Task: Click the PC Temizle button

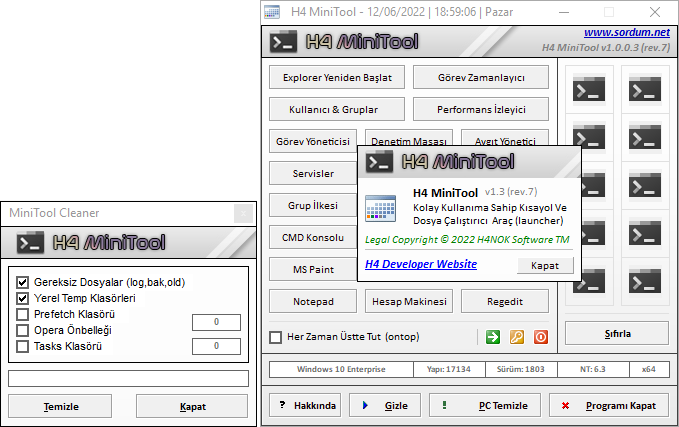Action: pyautogui.click(x=485, y=405)
